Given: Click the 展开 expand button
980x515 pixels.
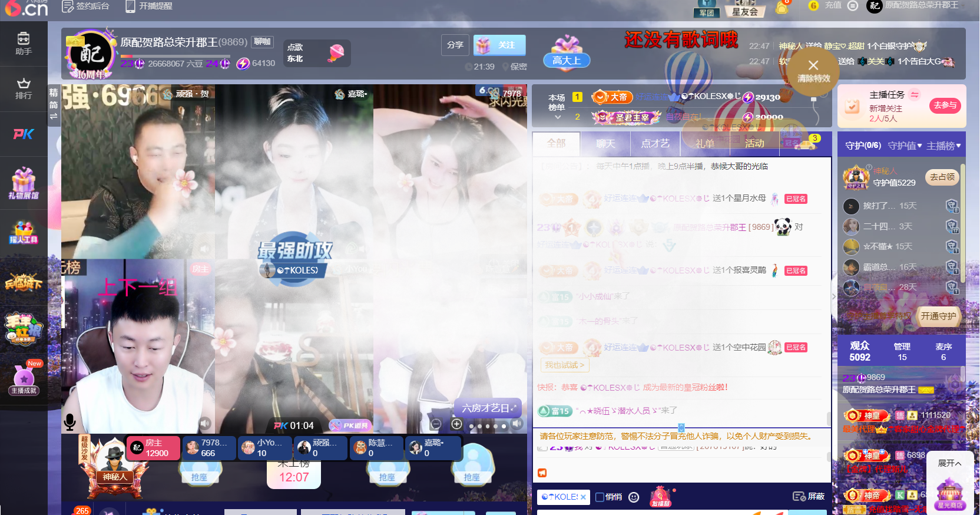Looking at the screenshot, I should 949,463.
